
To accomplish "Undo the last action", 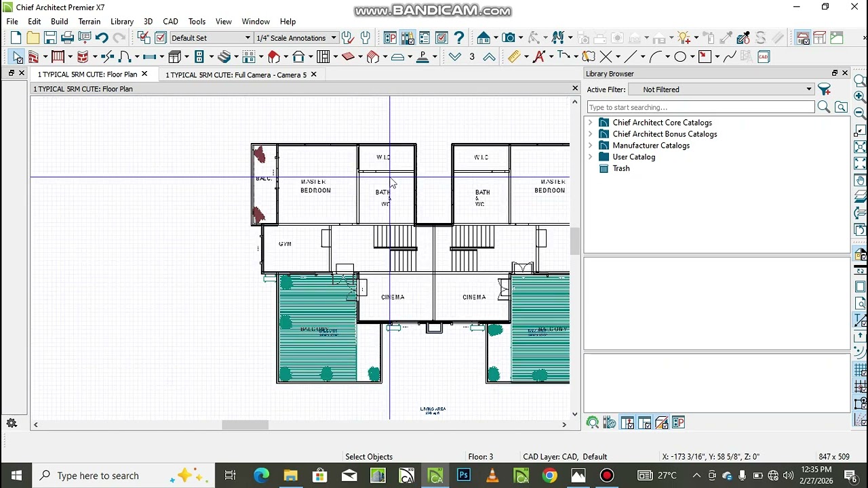I will [102, 38].
